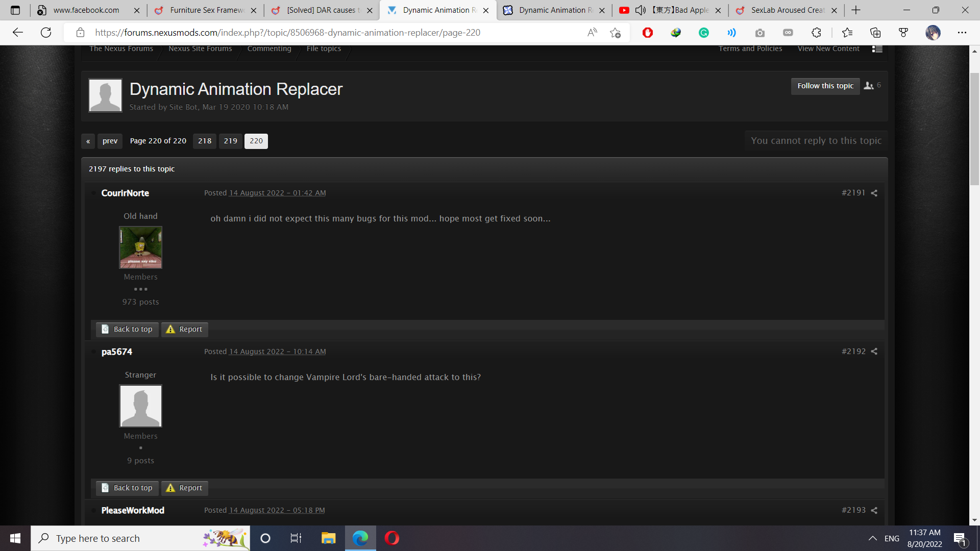
Task: Report CourirNorte's post
Action: coord(185,330)
